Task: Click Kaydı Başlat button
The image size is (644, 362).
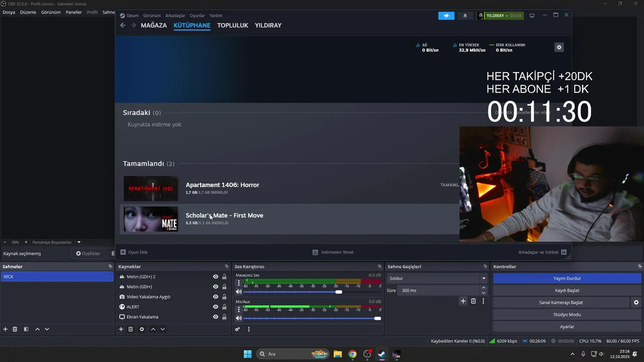Action: tap(567, 290)
